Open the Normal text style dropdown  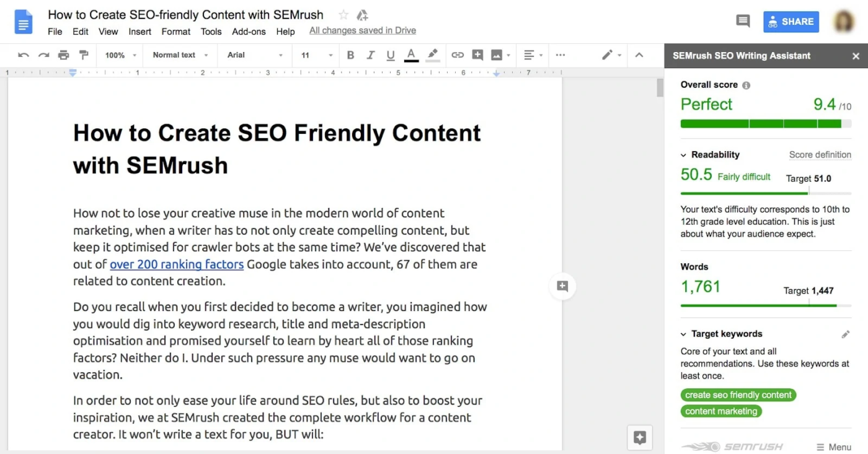point(180,55)
